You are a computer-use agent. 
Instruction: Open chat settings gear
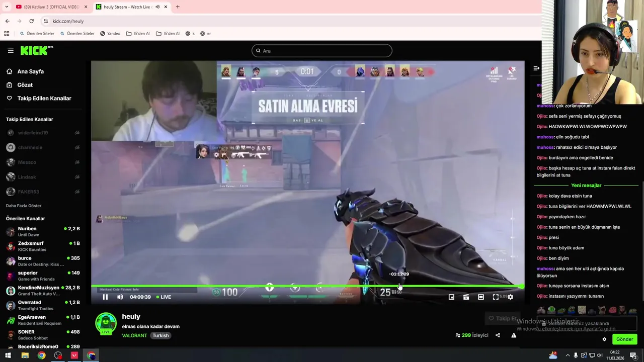click(x=604, y=339)
